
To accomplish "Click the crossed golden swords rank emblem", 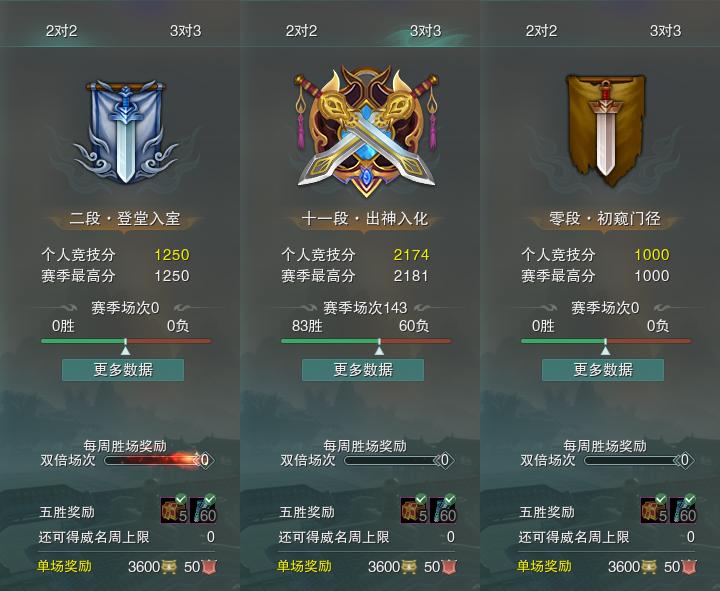I will (366, 131).
